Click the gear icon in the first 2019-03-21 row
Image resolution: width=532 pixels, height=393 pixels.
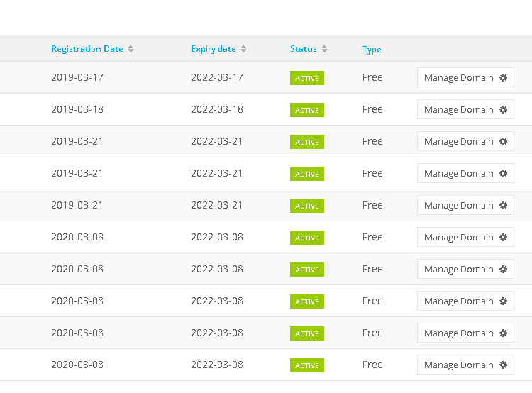(x=503, y=141)
